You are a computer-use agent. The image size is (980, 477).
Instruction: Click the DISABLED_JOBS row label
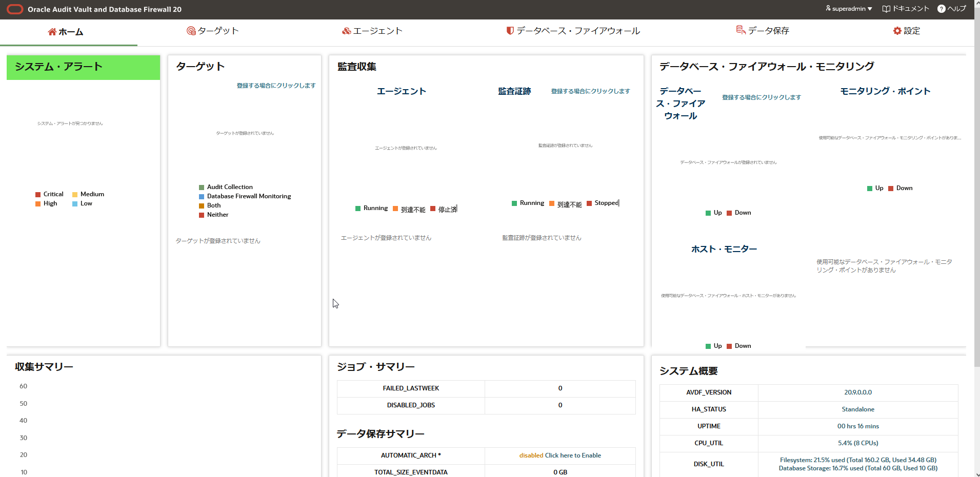(411, 405)
